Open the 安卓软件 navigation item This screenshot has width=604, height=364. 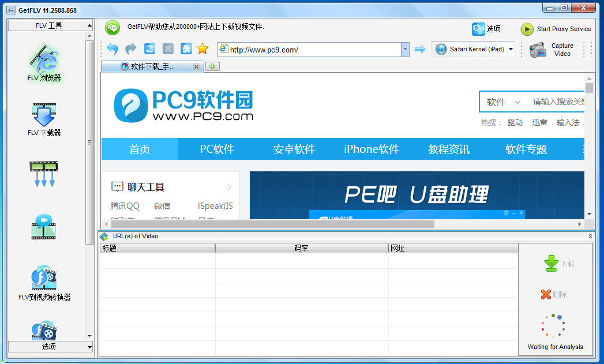pos(294,149)
